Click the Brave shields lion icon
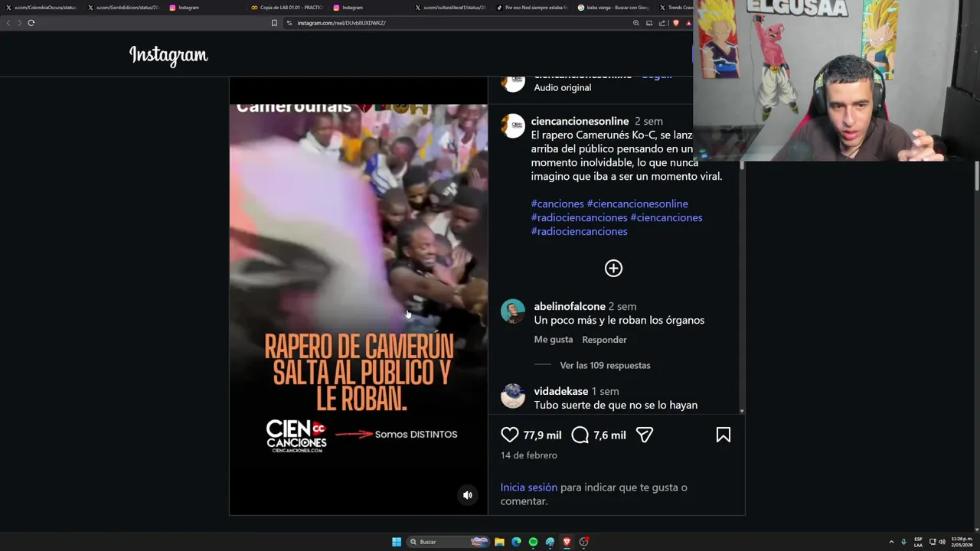 coord(675,23)
